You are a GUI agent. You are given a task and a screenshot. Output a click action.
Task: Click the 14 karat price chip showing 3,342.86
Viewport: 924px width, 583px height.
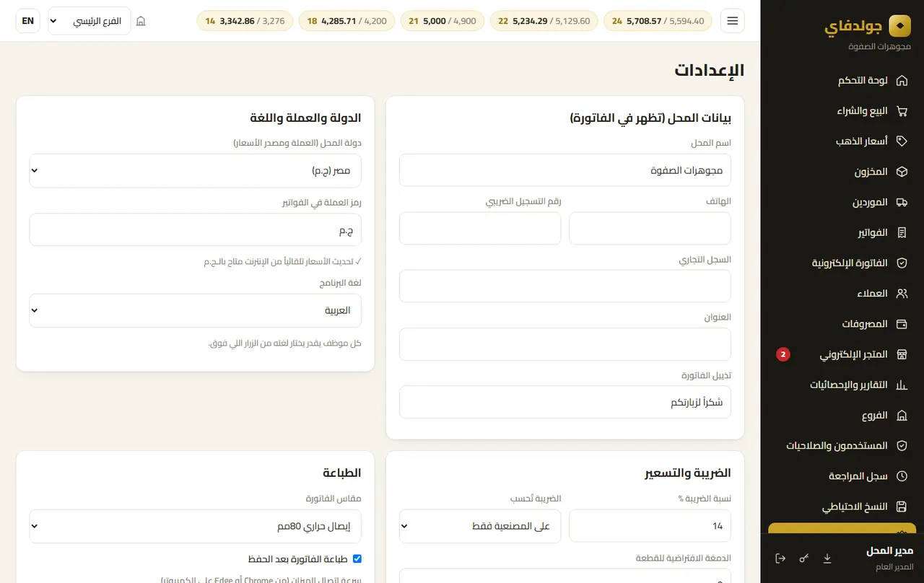[x=245, y=21]
